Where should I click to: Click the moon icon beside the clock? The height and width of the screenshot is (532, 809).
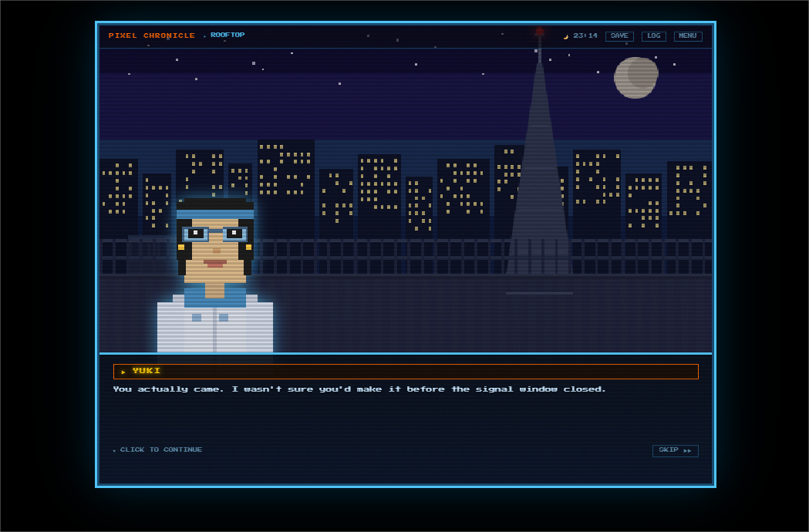[566, 37]
